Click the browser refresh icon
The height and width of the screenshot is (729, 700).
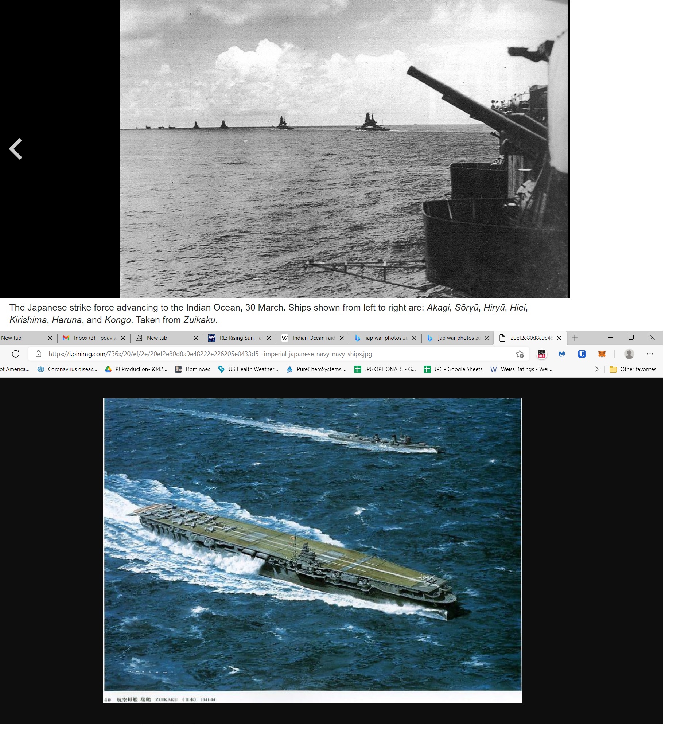tap(16, 354)
